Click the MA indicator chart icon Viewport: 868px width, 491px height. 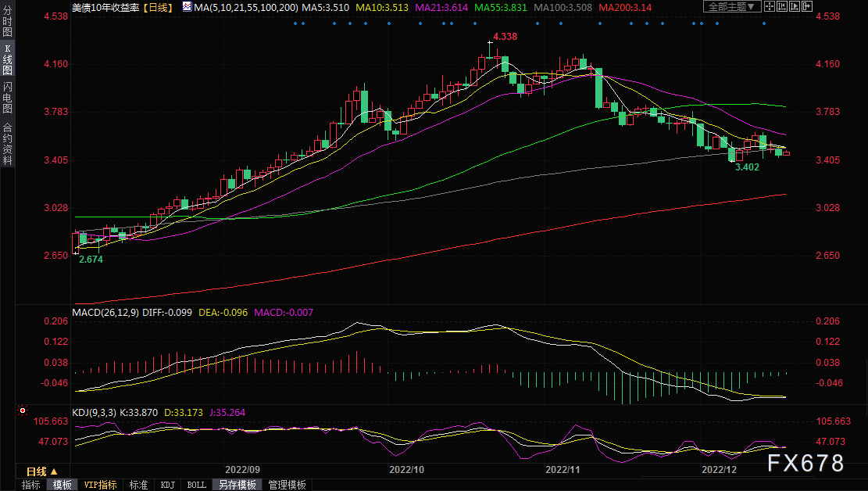pyautogui.click(x=186, y=6)
